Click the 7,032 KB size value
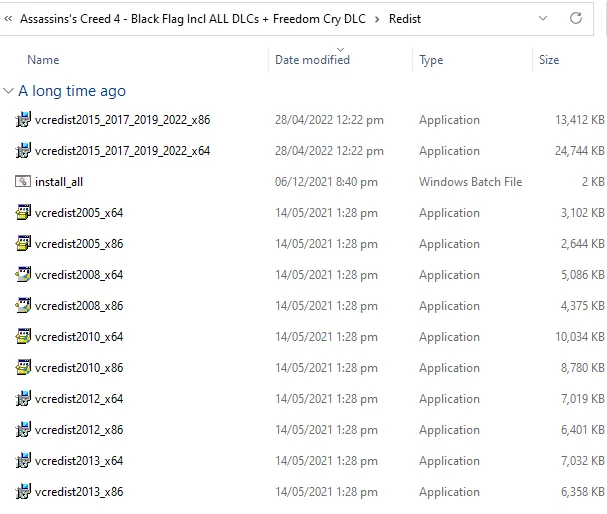The width and height of the screenshot is (607, 514). [583, 461]
